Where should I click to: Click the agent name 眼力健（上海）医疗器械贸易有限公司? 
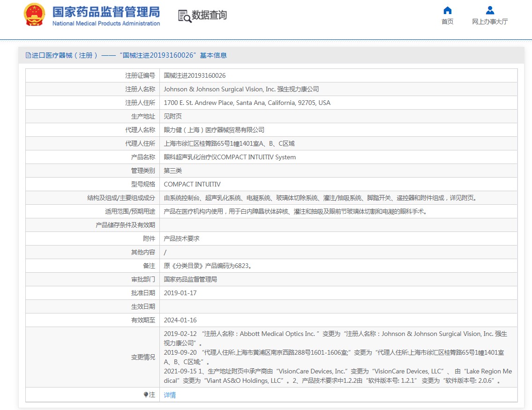(214, 130)
